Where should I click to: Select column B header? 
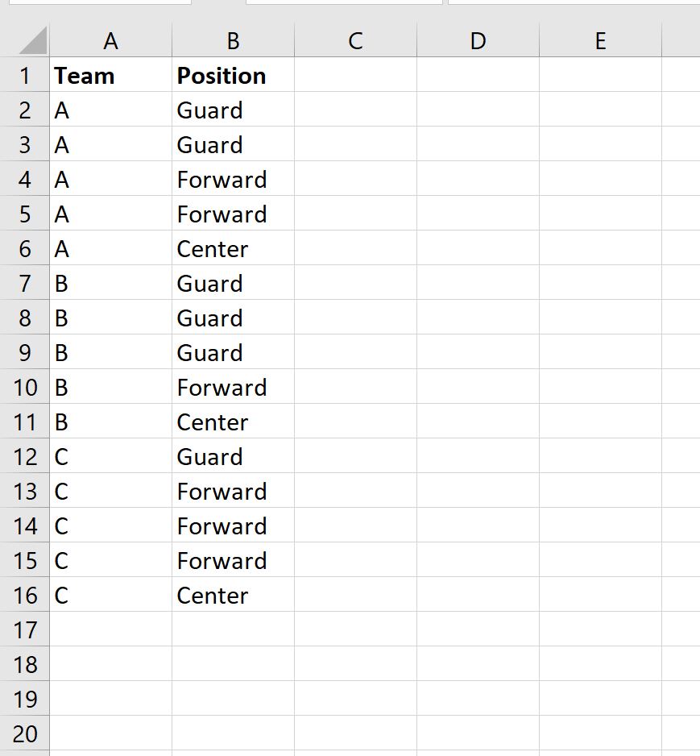(x=233, y=40)
